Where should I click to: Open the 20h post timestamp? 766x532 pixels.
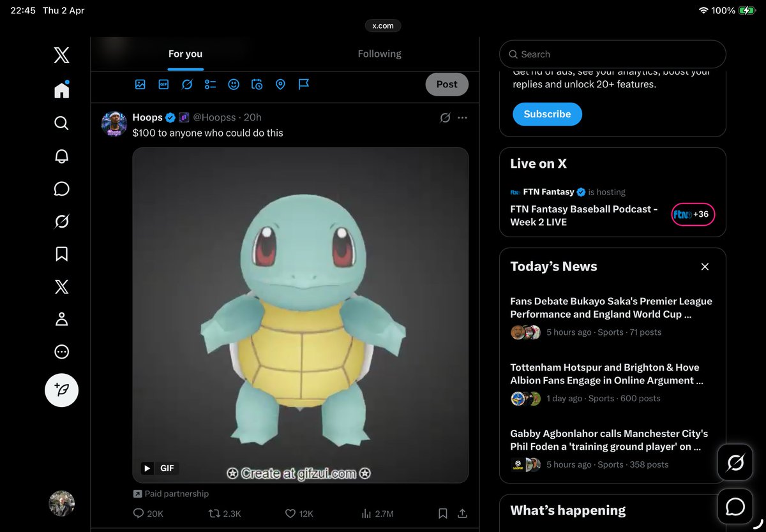pyautogui.click(x=253, y=117)
